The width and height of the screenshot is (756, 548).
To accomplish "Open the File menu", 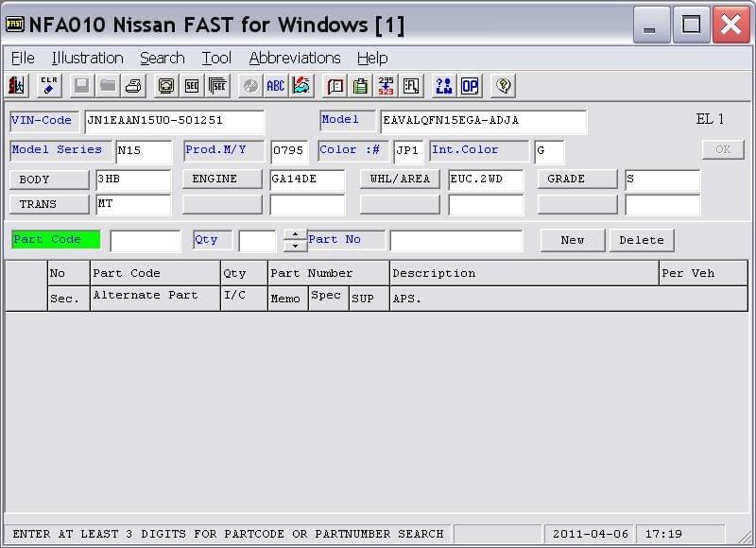I will click(x=23, y=58).
